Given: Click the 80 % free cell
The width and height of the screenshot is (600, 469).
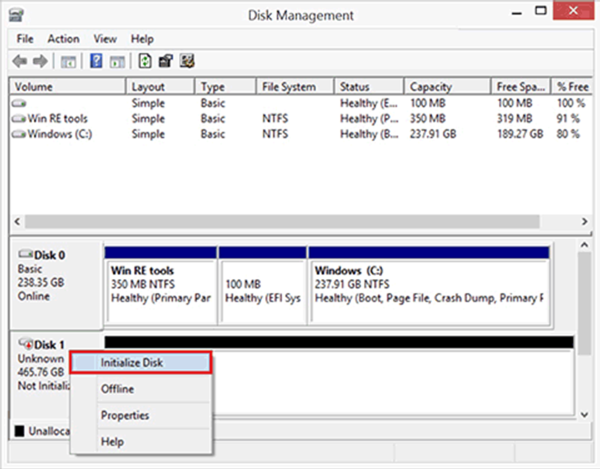Looking at the screenshot, I should 568,134.
